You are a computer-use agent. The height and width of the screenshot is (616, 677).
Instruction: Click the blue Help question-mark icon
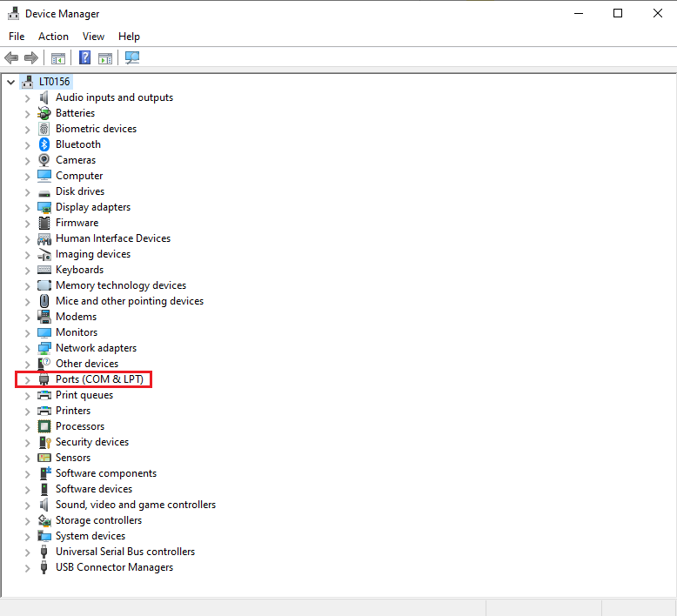pos(84,57)
